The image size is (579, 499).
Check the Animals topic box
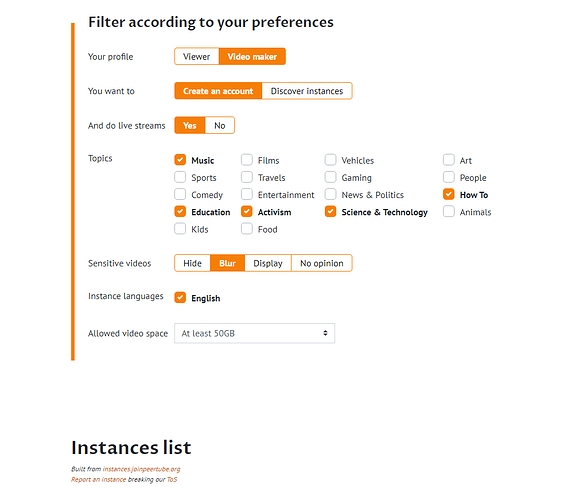coord(449,212)
